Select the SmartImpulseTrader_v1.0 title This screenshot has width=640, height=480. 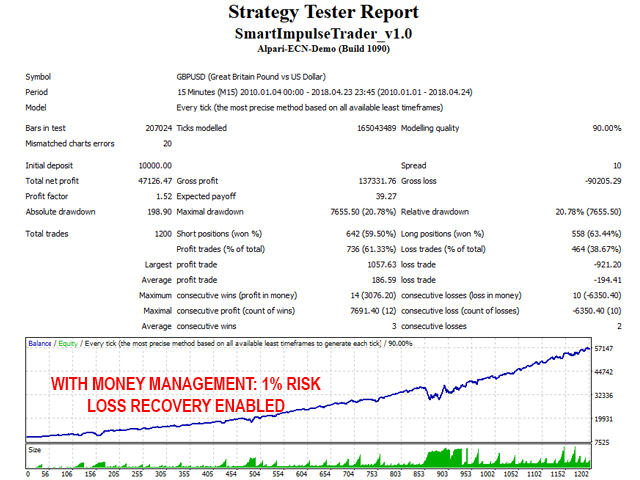[x=323, y=33]
